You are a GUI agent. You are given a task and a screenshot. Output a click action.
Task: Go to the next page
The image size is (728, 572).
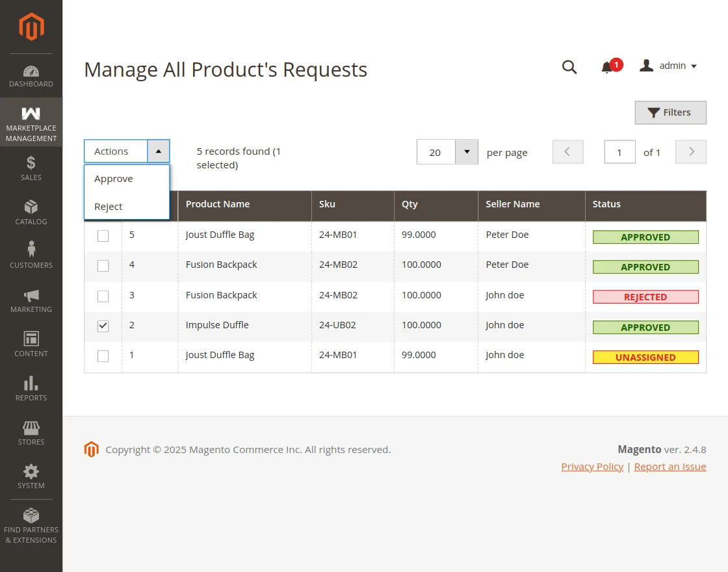691,152
